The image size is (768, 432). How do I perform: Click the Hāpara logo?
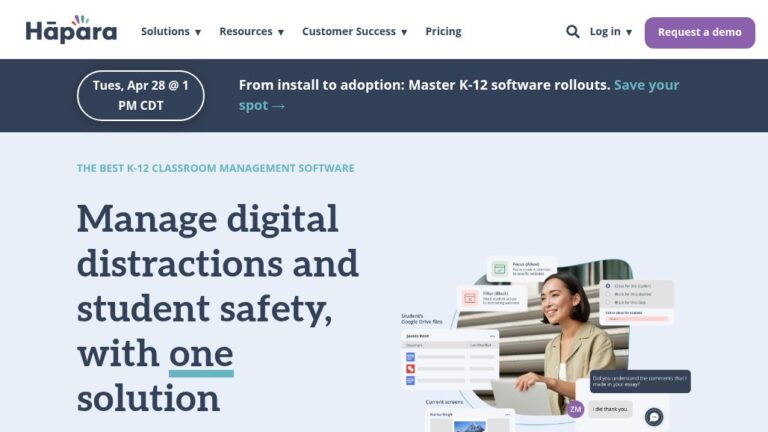pos(72,29)
